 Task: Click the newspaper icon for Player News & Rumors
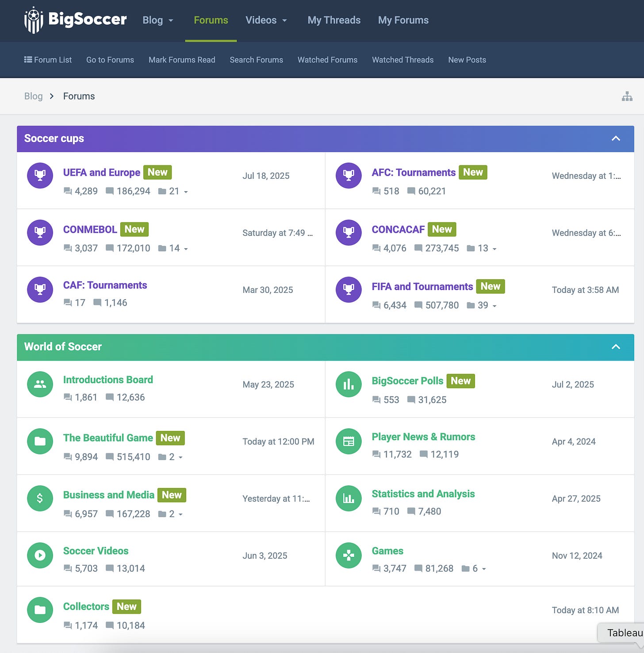(349, 442)
